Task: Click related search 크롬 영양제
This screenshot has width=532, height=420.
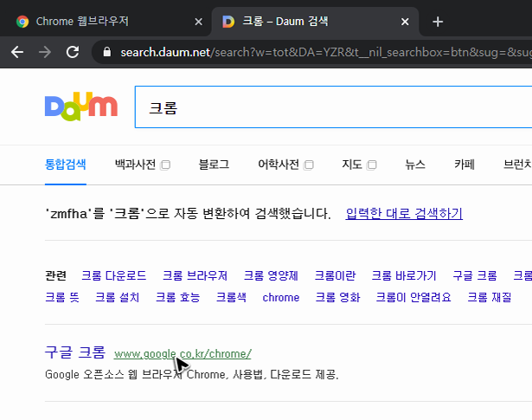Action: [271, 275]
